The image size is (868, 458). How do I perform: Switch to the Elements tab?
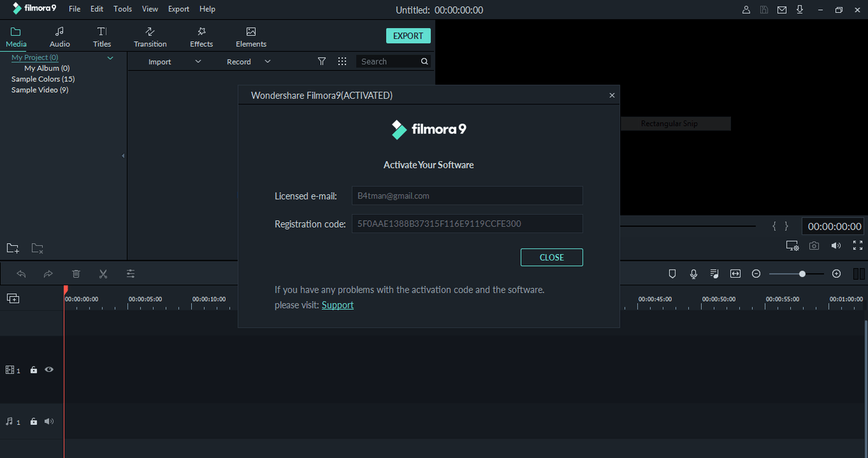(x=251, y=37)
